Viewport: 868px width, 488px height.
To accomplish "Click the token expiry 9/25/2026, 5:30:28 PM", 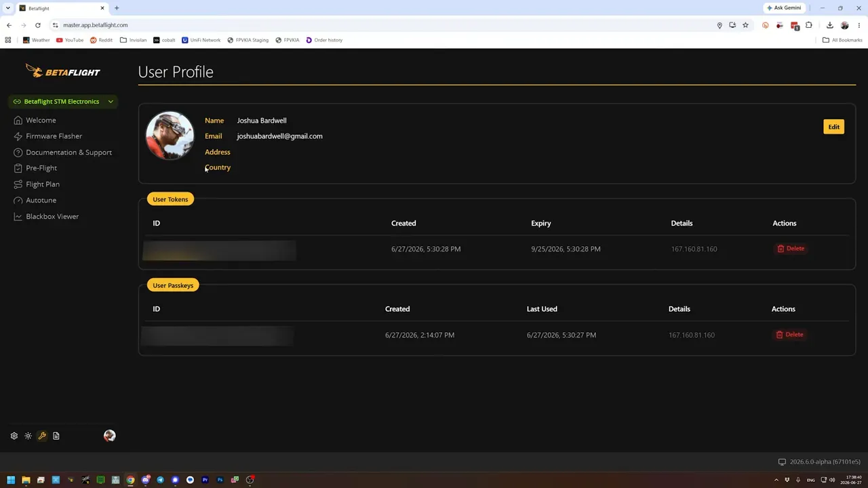I will pyautogui.click(x=566, y=249).
